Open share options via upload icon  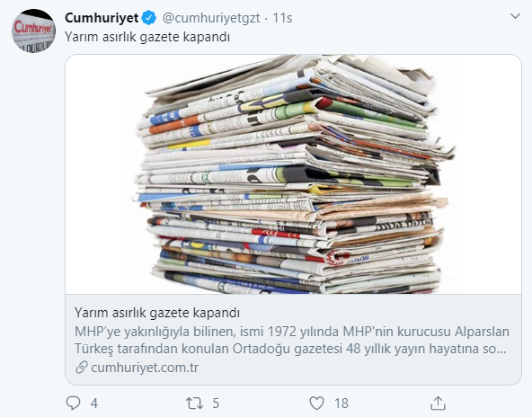coord(438,404)
